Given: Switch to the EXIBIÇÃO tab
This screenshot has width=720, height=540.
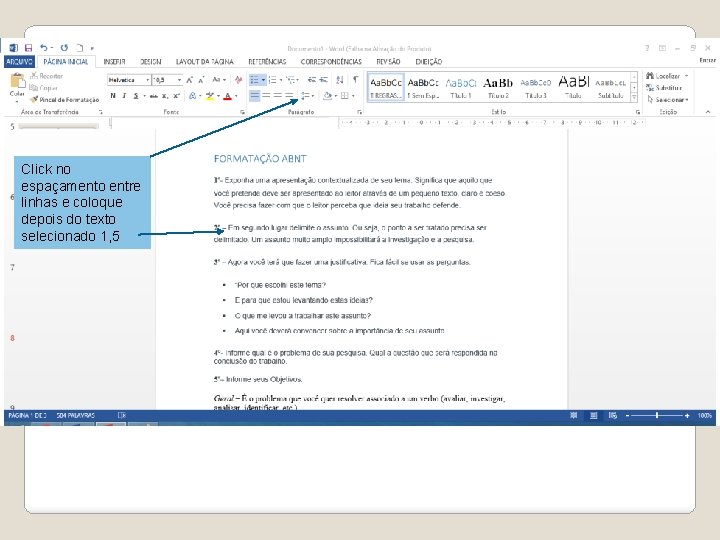Looking at the screenshot, I should (429, 62).
